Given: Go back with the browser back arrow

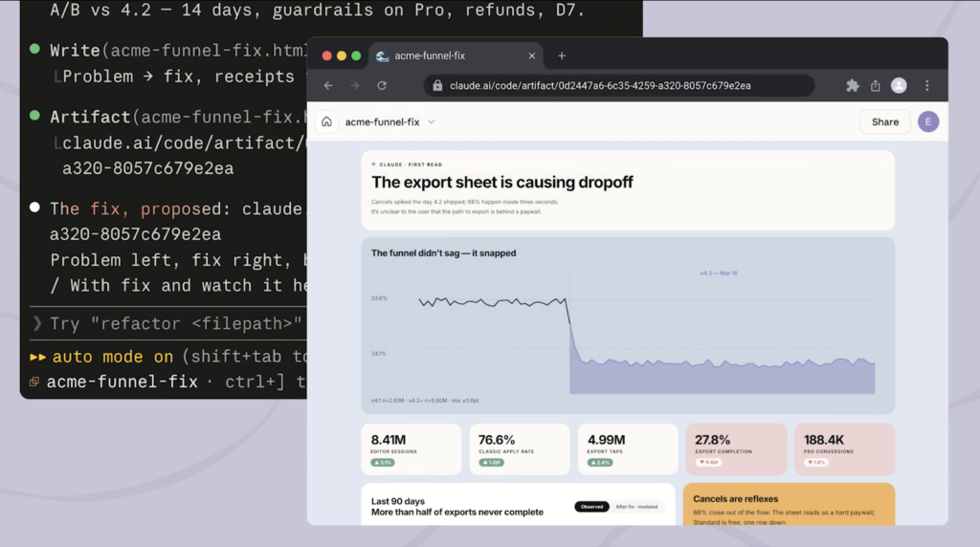Looking at the screenshot, I should click(328, 85).
